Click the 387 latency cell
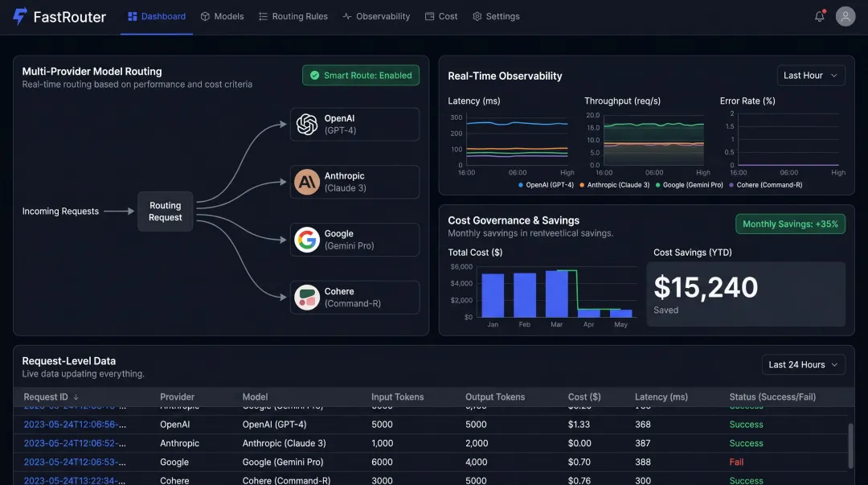 pyautogui.click(x=643, y=443)
